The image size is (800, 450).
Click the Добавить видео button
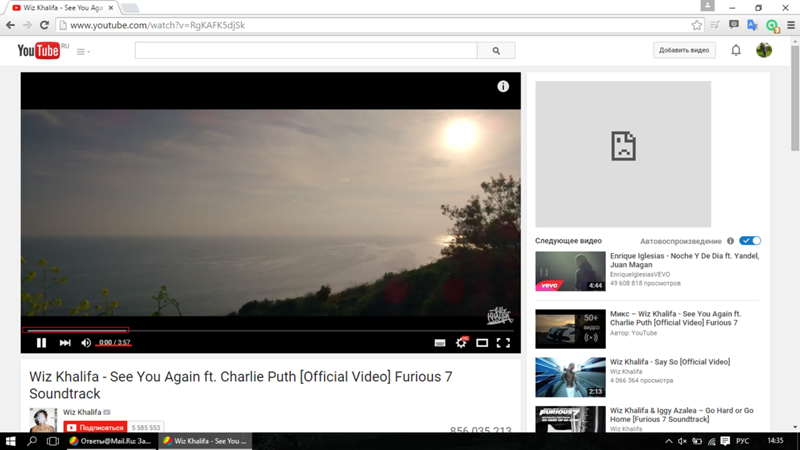tap(684, 50)
